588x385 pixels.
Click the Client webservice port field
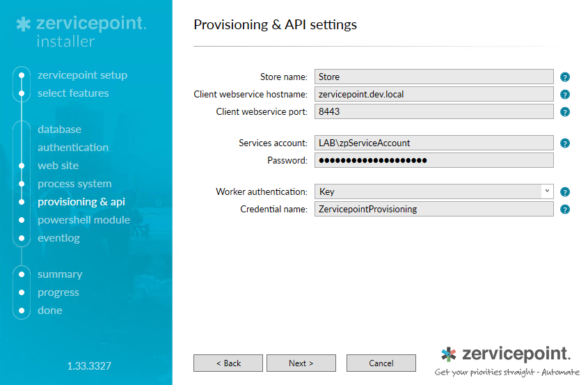click(x=434, y=111)
